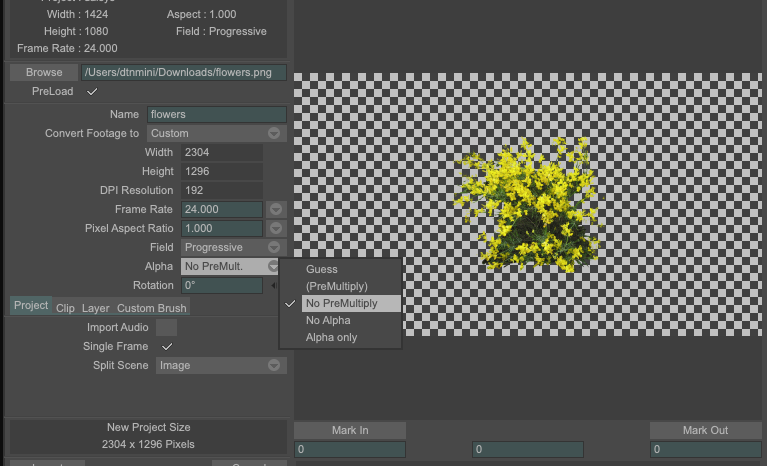Image resolution: width=767 pixels, height=466 pixels.
Task: Edit the Frame Rate value field
Action: 222,209
